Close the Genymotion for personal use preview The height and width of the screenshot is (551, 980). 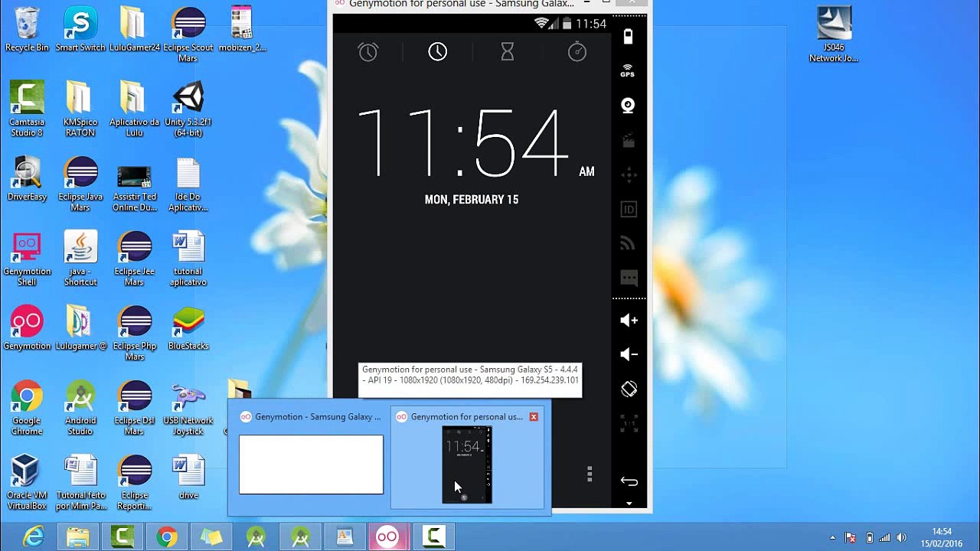point(534,417)
